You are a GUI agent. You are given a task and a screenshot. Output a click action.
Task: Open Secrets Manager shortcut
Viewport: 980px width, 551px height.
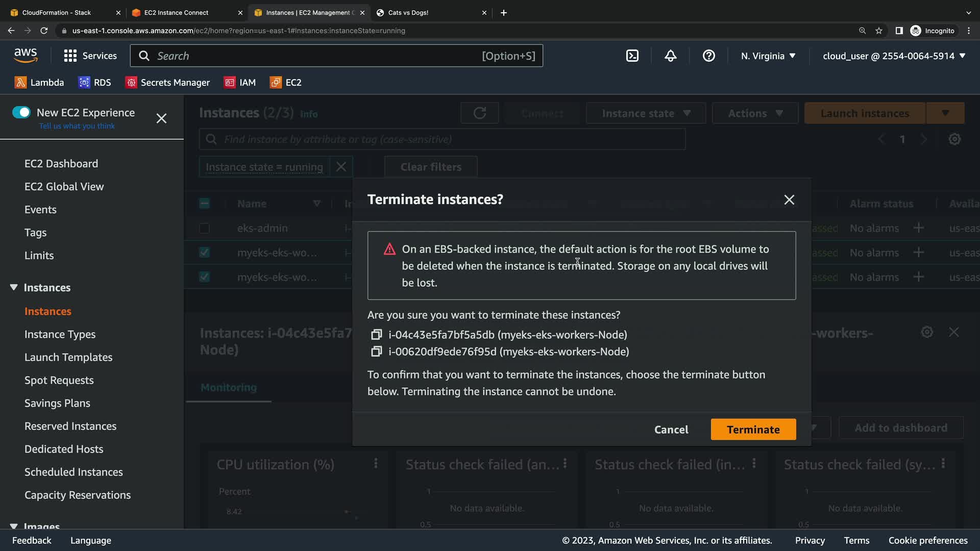(167, 82)
